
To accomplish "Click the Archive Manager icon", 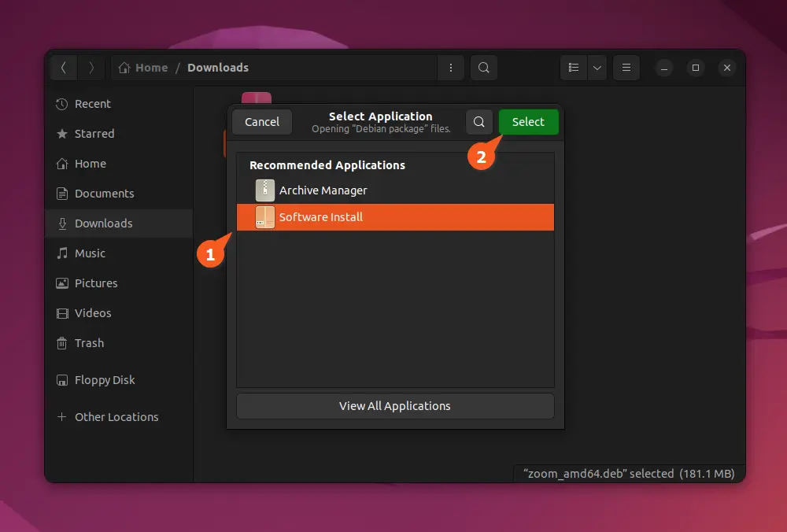I will pyautogui.click(x=265, y=190).
